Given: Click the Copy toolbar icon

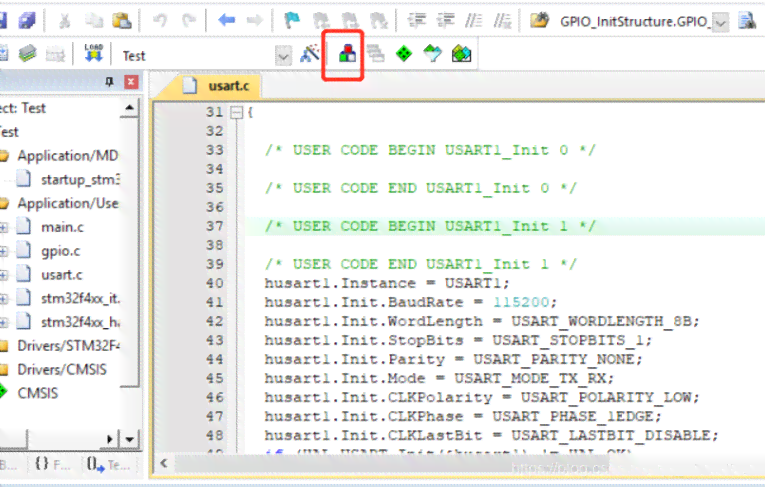Looking at the screenshot, I should [94, 20].
